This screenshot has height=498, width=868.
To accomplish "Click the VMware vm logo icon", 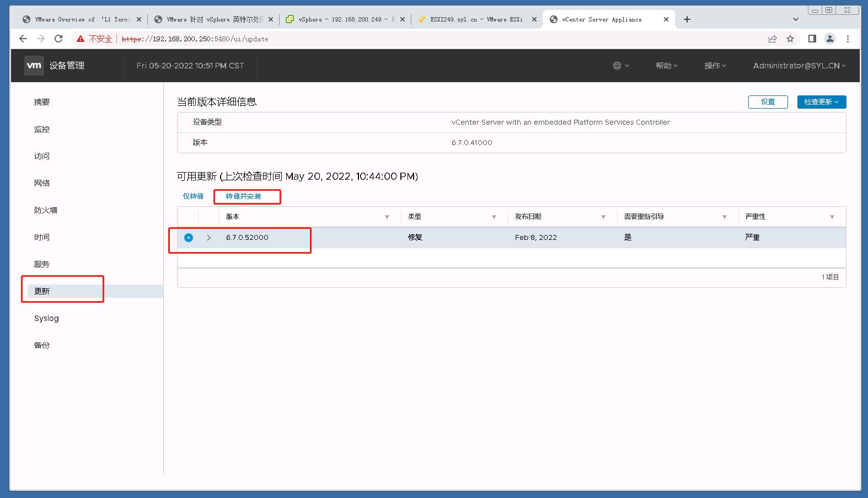I will click(34, 66).
